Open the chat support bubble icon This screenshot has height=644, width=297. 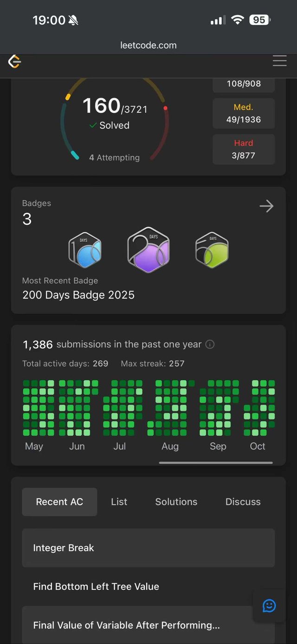[269, 605]
